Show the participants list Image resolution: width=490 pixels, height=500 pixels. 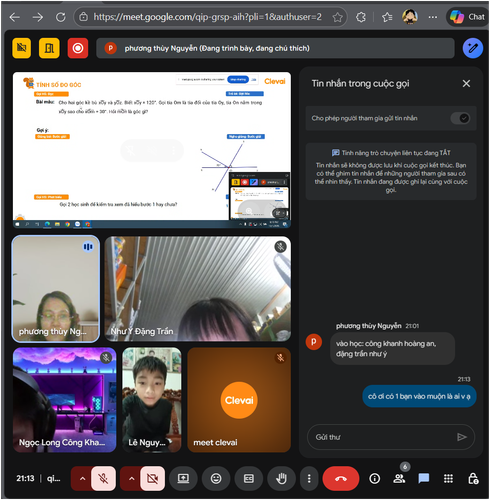point(399,479)
